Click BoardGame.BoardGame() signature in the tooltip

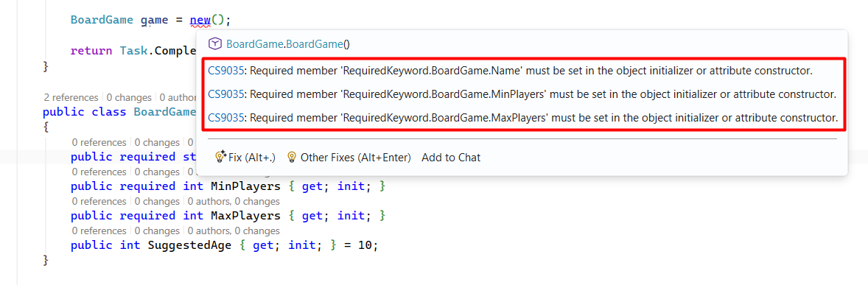(x=288, y=44)
